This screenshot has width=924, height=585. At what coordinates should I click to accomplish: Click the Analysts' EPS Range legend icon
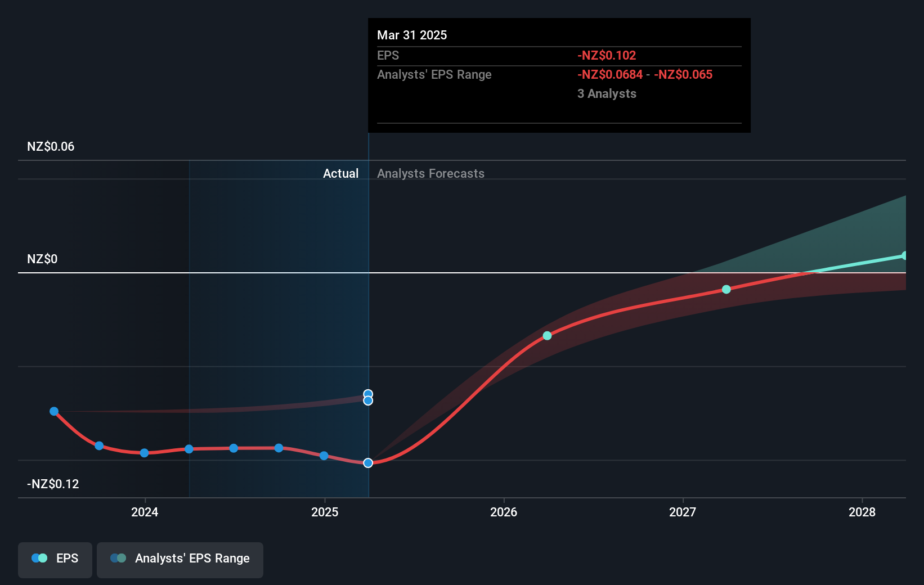pos(118,557)
